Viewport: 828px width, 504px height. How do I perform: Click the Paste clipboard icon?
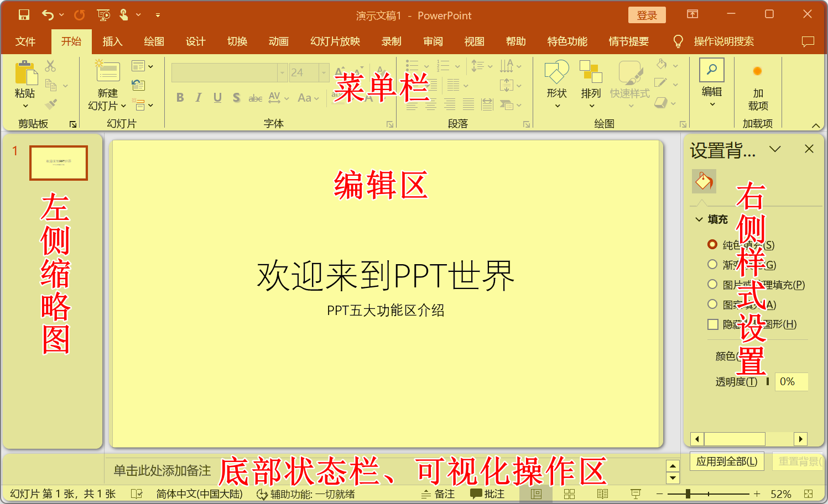[x=25, y=72]
